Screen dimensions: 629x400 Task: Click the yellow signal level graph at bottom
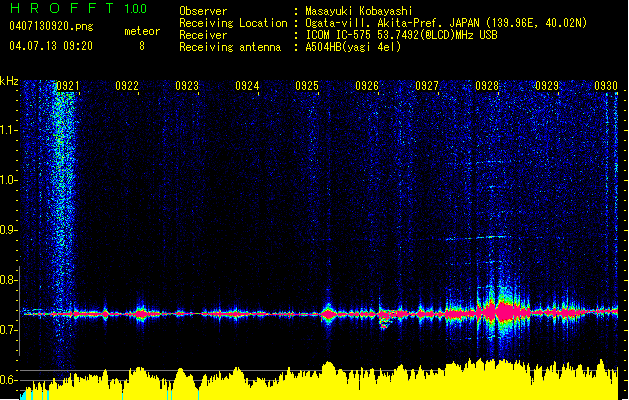click(x=319, y=380)
